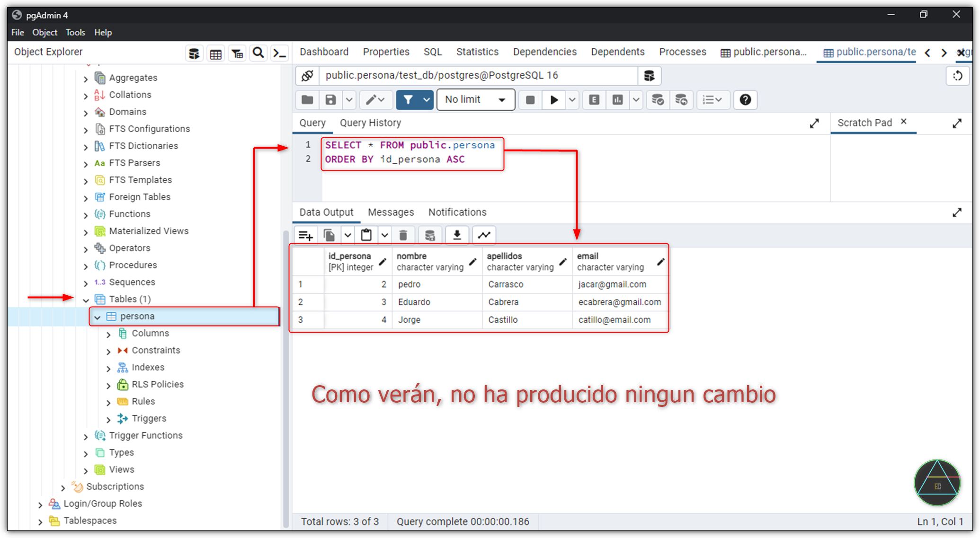This screenshot has height=538, width=980.
Task: Click the View Data table icon in Object Explorer
Action: (x=216, y=53)
